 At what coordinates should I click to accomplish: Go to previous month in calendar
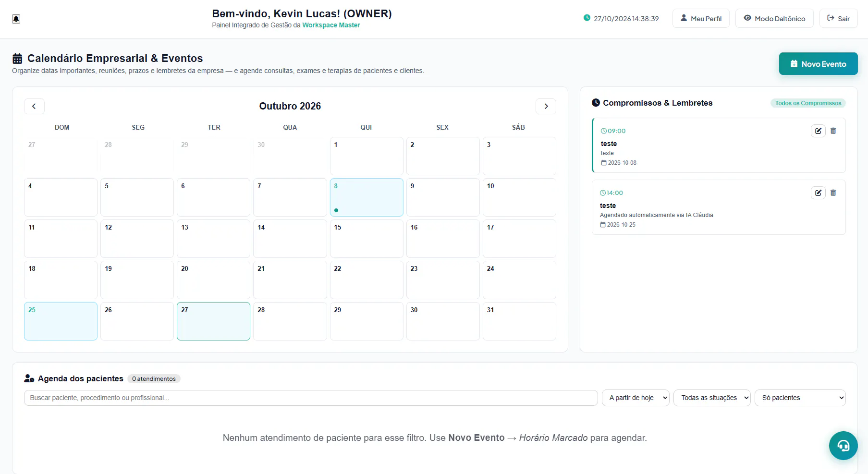tap(34, 106)
